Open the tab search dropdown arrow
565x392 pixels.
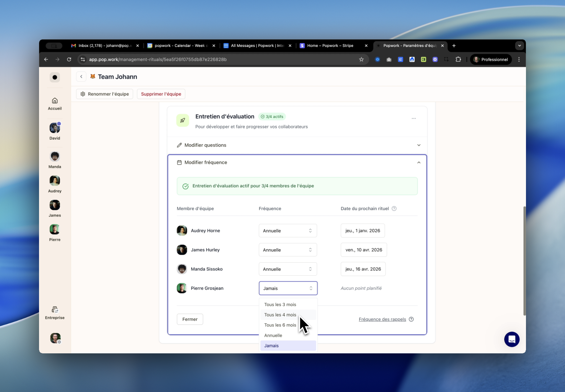tap(519, 46)
